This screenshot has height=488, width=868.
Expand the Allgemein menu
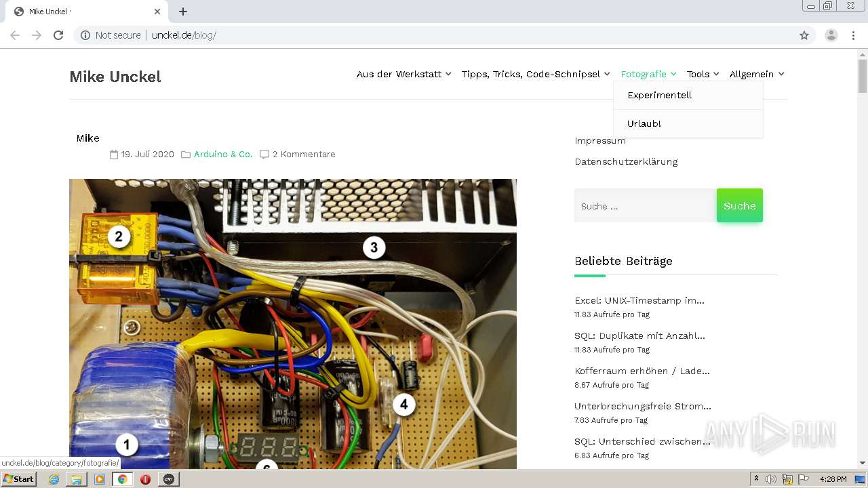[x=757, y=74]
